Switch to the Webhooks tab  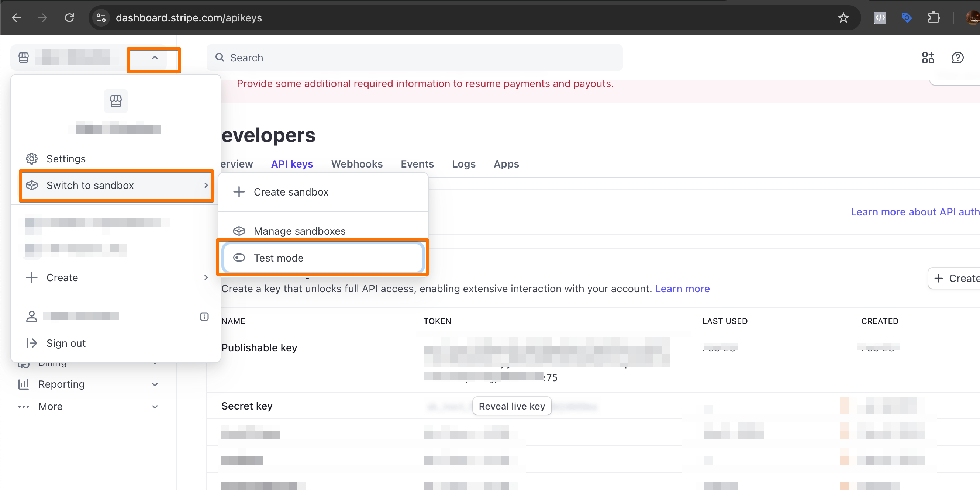coord(356,164)
